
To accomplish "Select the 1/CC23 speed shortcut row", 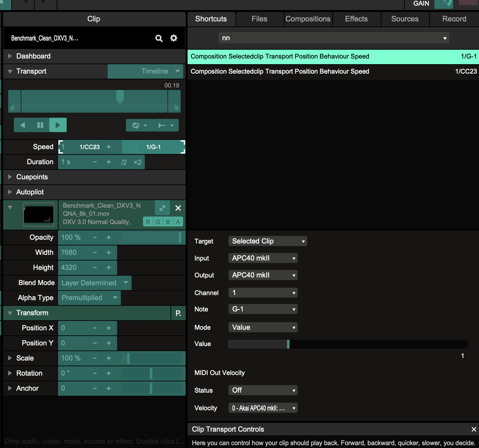I will pos(333,71).
